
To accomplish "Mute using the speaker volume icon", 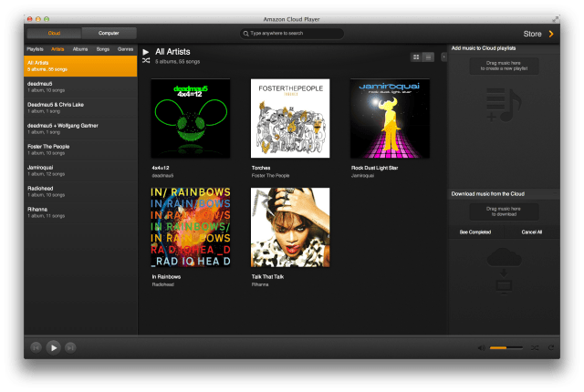I will click(481, 347).
